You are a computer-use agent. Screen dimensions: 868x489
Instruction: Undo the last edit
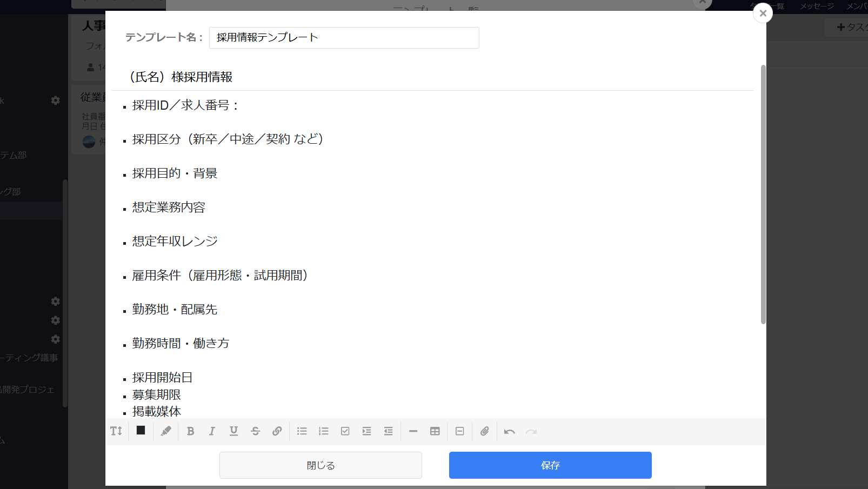tap(509, 431)
